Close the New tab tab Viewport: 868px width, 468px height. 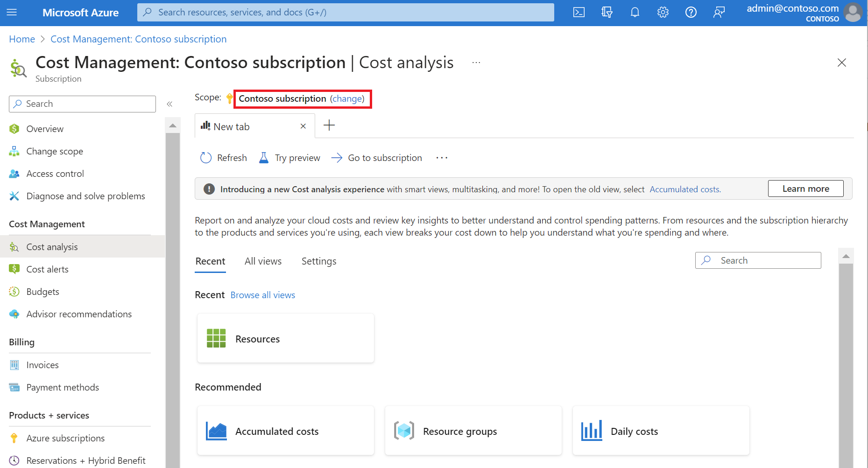303,126
